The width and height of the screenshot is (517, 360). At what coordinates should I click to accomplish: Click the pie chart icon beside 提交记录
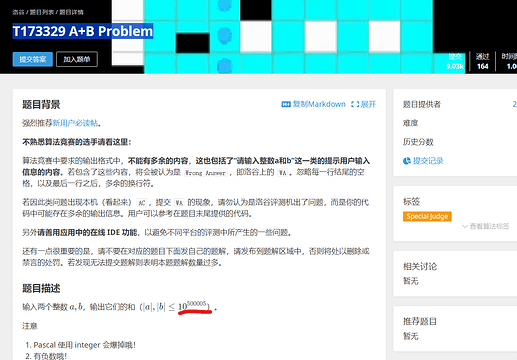point(407,161)
